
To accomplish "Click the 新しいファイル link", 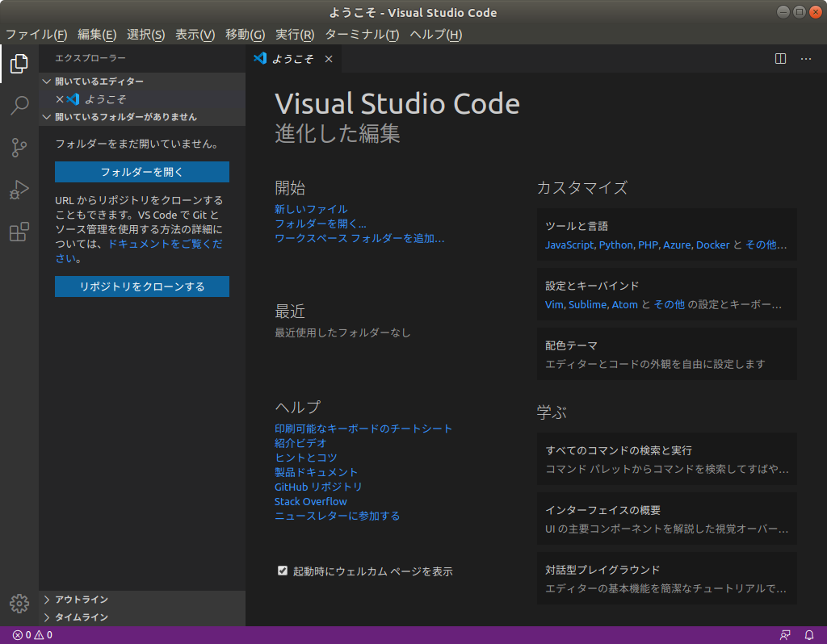I will coord(311,209).
